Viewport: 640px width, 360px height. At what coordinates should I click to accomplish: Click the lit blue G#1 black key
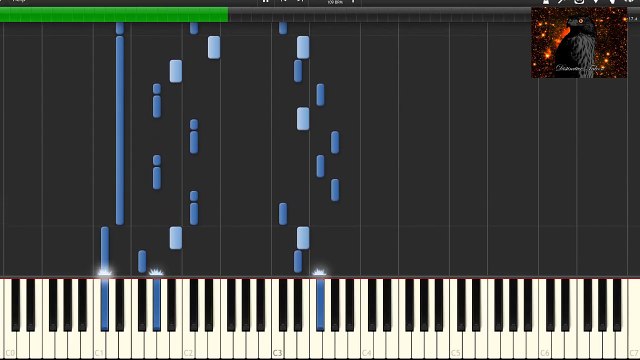coord(157,304)
